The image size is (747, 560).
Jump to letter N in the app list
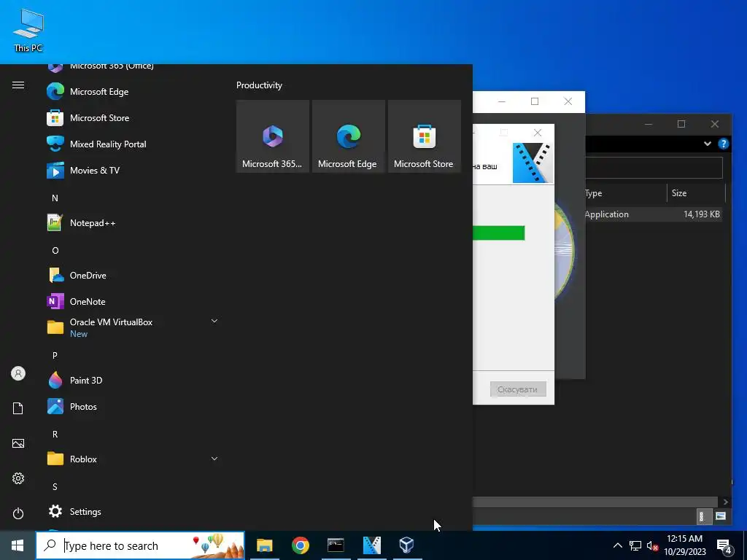55,198
